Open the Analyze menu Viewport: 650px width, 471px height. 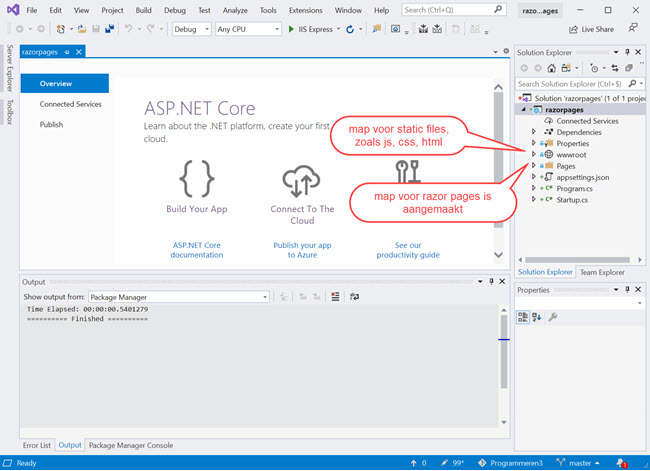tap(235, 10)
